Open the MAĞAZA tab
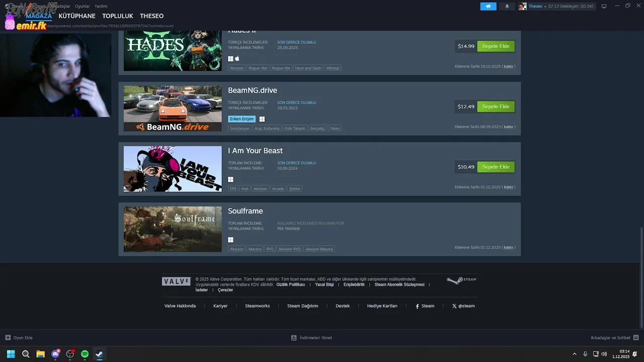This screenshot has width=644, height=362. coord(39,16)
